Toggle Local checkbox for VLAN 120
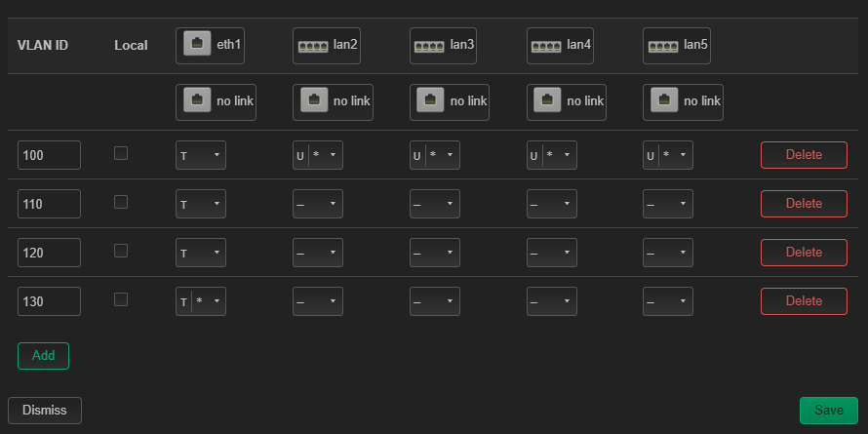The height and width of the screenshot is (434, 868). [x=121, y=251]
